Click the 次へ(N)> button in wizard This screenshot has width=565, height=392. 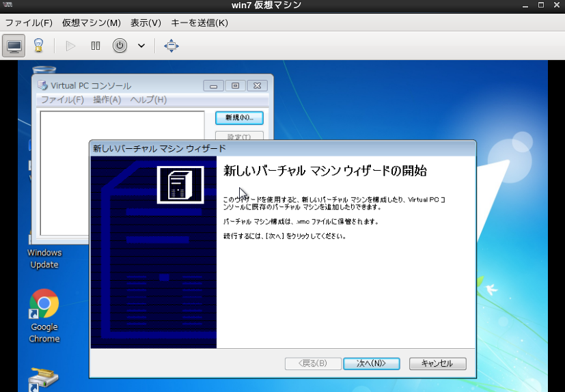[372, 363]
